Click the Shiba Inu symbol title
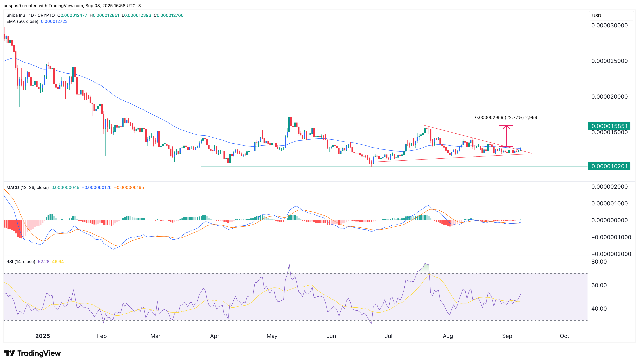The height and width of the screenshot is (364, 639). point(16,15)
